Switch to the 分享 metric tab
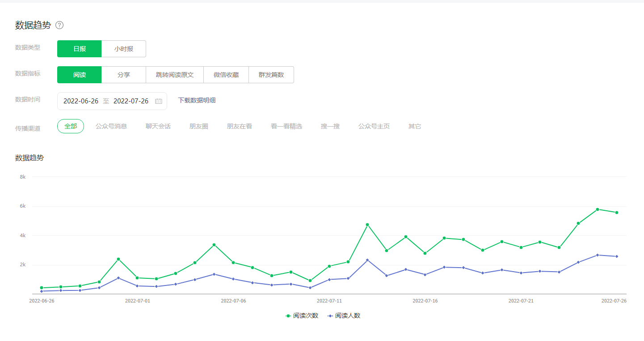Screen dimensions: 644x341 124,75
